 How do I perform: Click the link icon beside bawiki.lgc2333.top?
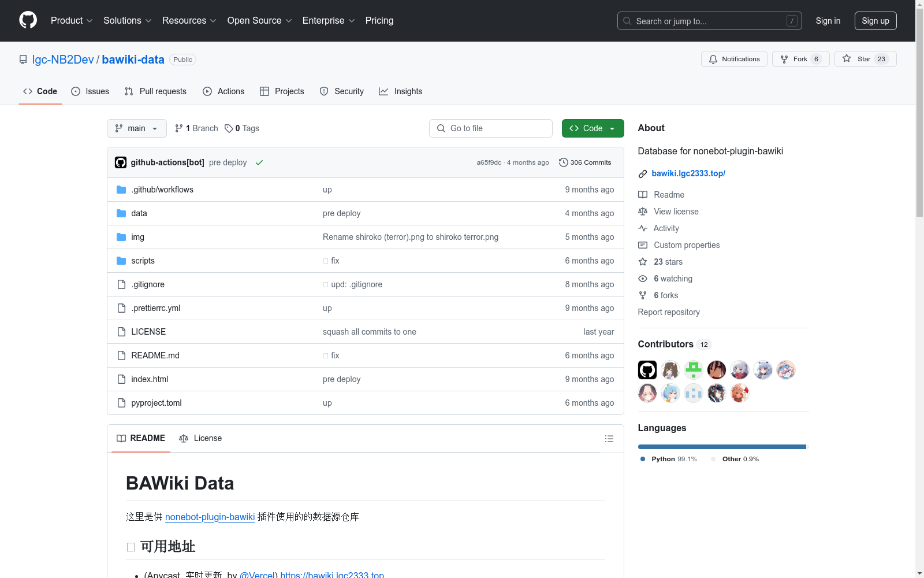643,174
